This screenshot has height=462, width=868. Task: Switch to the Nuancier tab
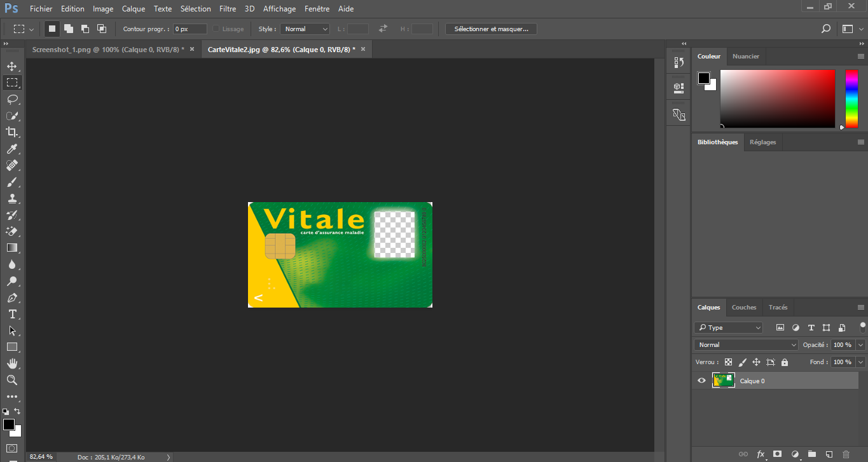point(746,57)
